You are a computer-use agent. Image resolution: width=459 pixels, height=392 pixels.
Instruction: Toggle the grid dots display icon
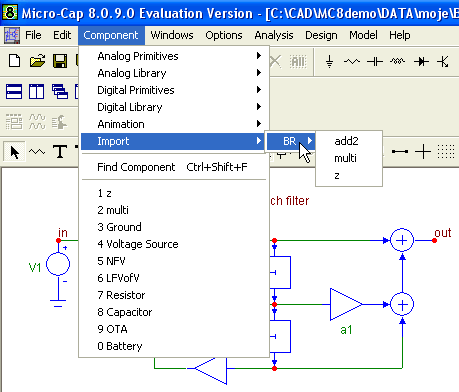coord(446,152)
